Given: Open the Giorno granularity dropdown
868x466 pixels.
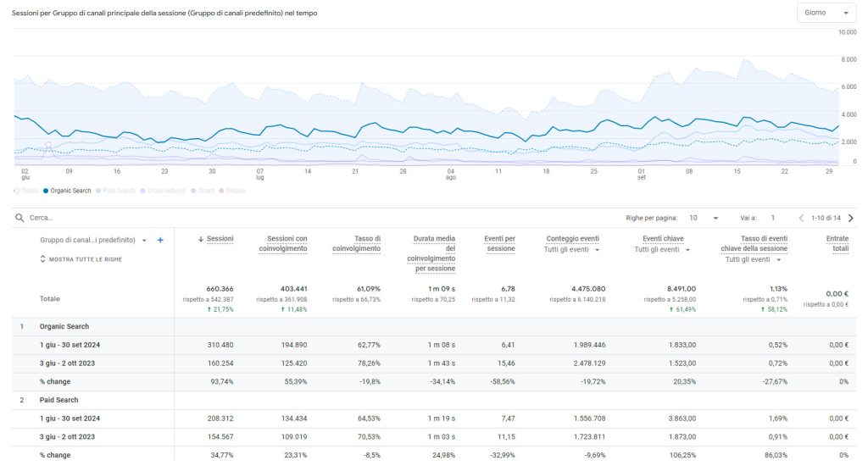Looking at the screenshot, I should click(826, 13).
